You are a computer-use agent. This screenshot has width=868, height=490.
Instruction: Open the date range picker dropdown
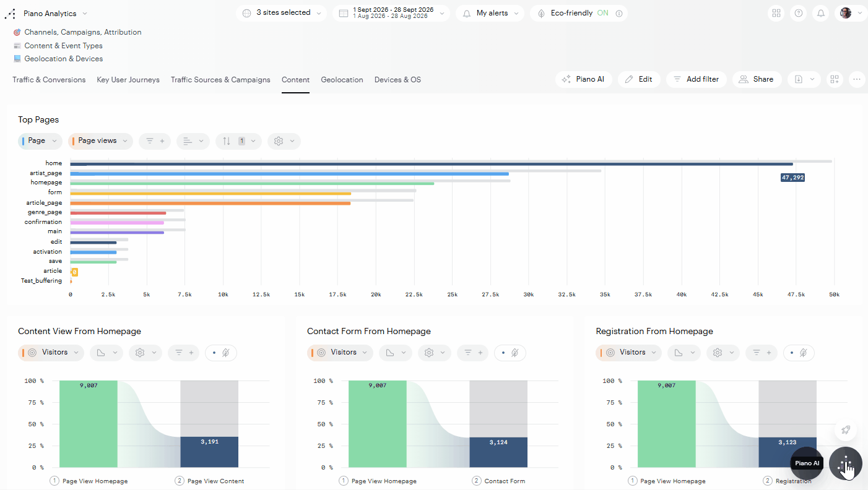(391, 13)
